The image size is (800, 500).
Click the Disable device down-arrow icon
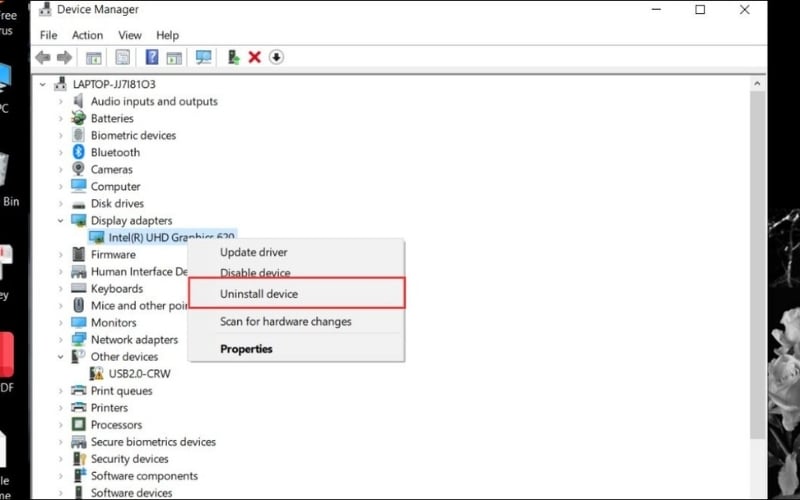[x=276, y=57]
